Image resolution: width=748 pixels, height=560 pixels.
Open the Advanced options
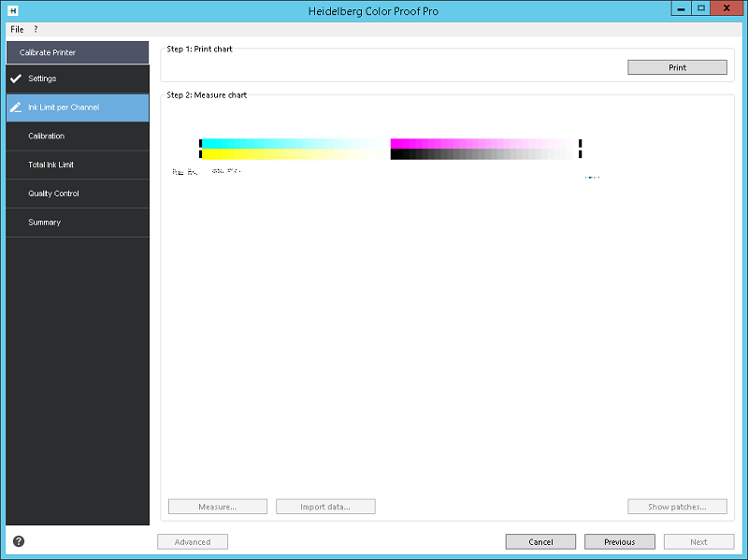(192, 541)
